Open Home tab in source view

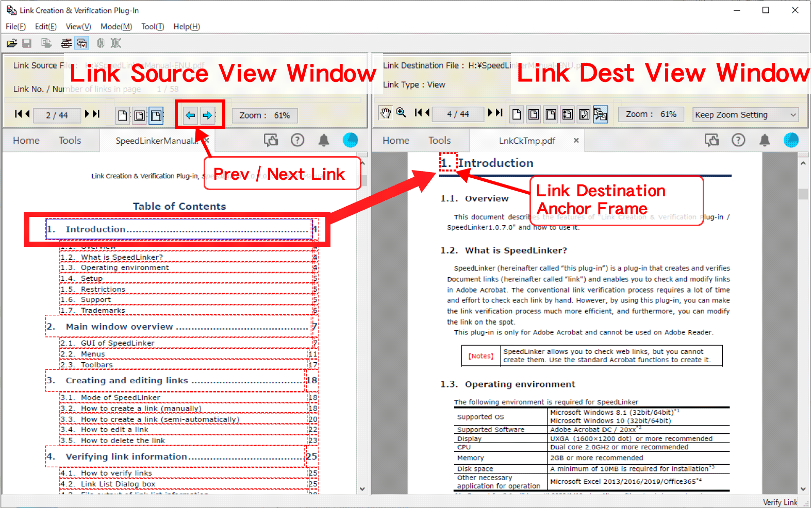point(26,141)
